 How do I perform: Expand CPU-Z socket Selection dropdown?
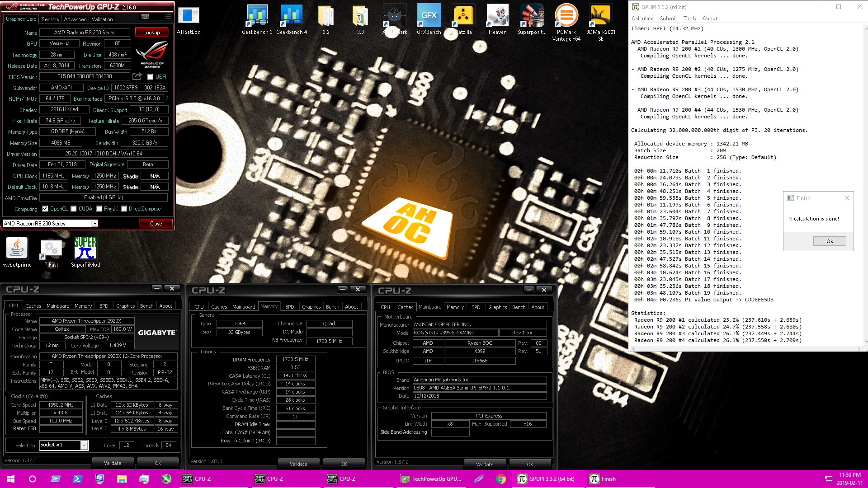coord(84,445)
